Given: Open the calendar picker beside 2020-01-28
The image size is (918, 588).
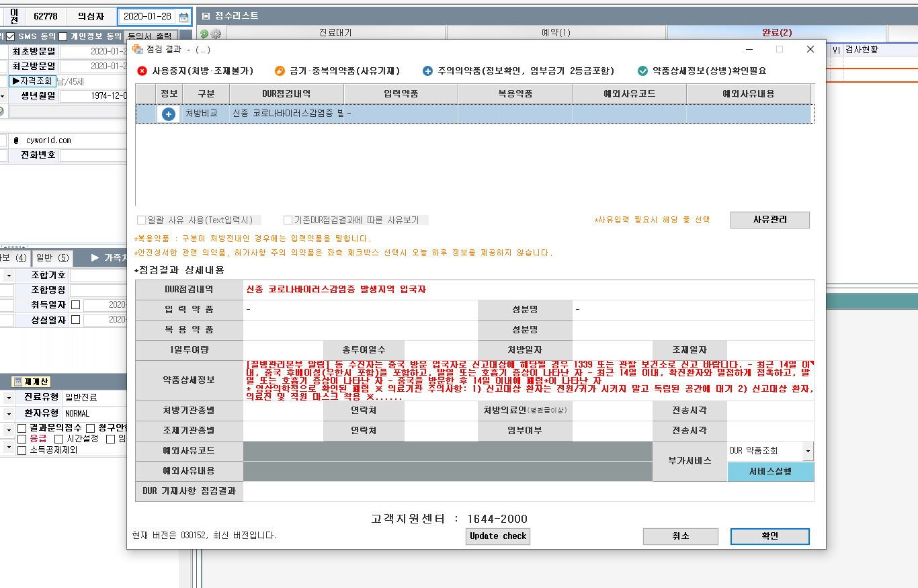Looking at the screenshot, I should click(183, 17).
